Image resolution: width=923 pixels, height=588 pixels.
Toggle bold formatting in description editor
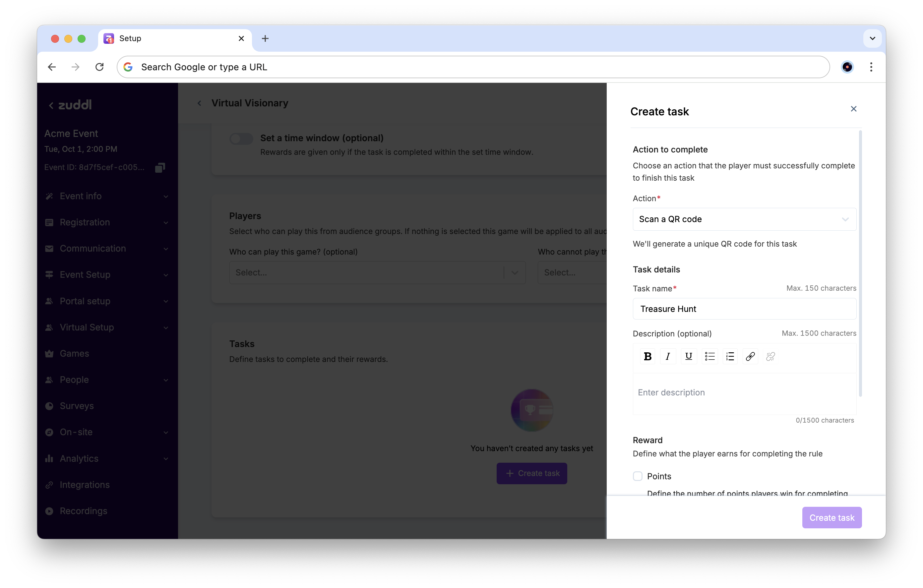(x=647, y=357)
